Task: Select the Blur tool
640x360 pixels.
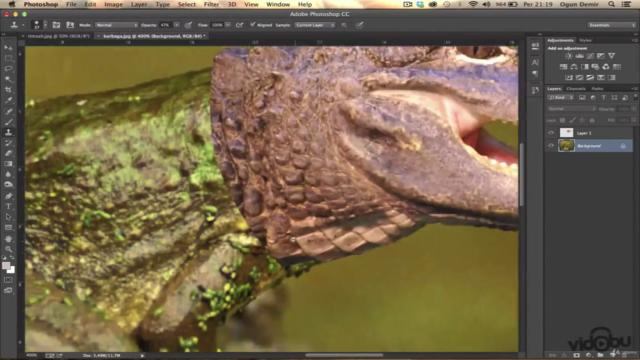Action: (8, 174)
